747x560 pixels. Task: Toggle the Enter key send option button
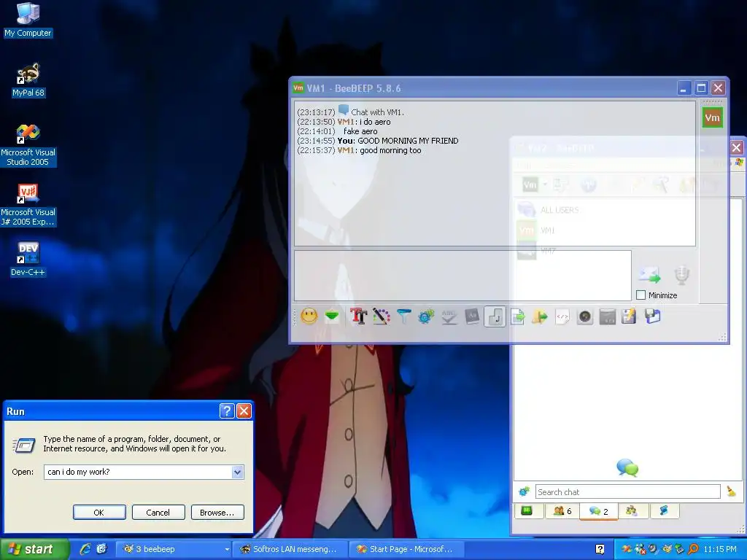(495, 316)
